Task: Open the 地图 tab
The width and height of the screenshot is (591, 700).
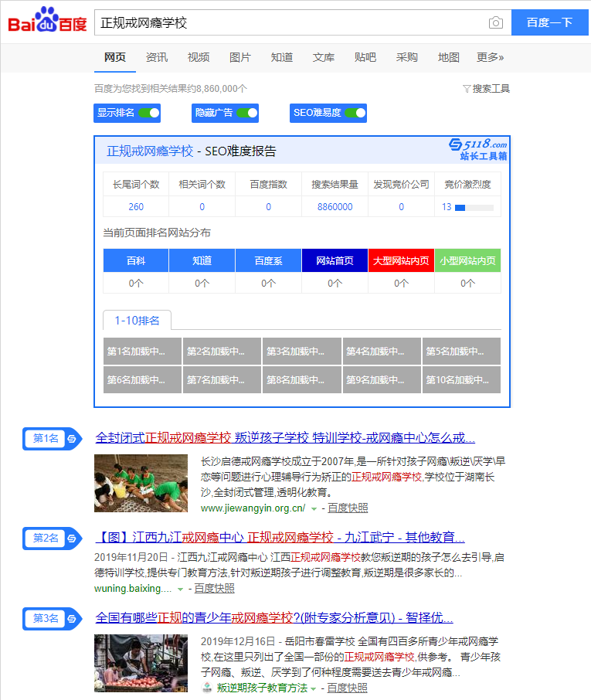Action: coord(449,58)
